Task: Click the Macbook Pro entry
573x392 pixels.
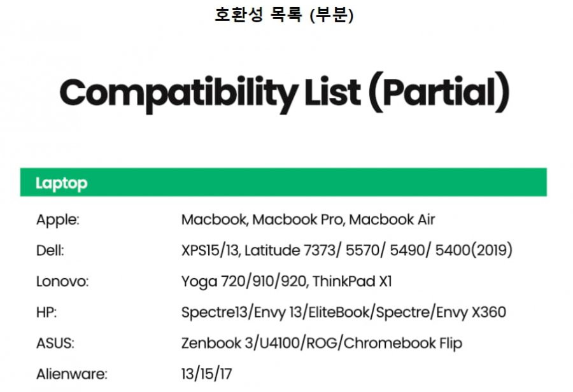Action: [x=297, y=220]
